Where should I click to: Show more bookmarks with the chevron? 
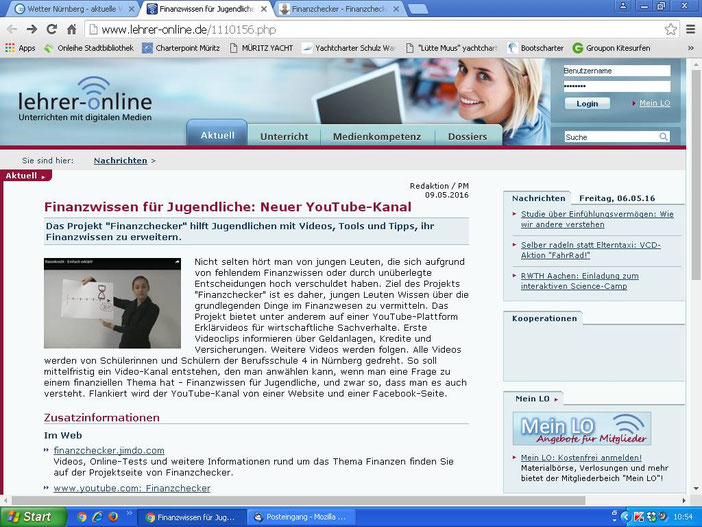[691, 48]
